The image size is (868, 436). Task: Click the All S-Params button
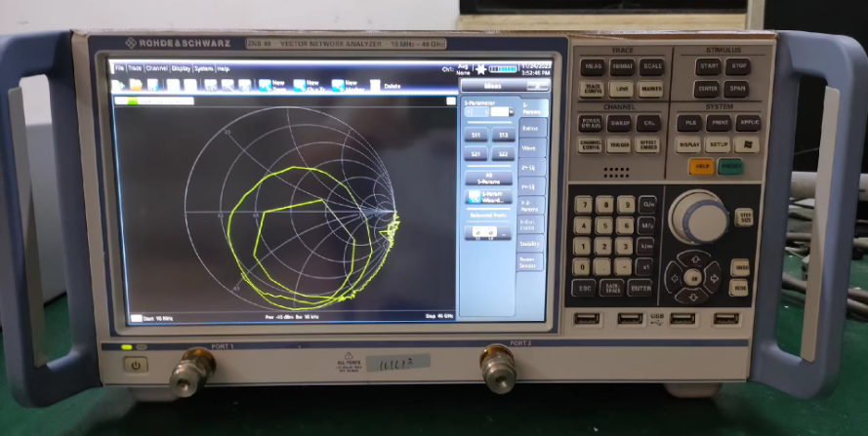[487, 177]
